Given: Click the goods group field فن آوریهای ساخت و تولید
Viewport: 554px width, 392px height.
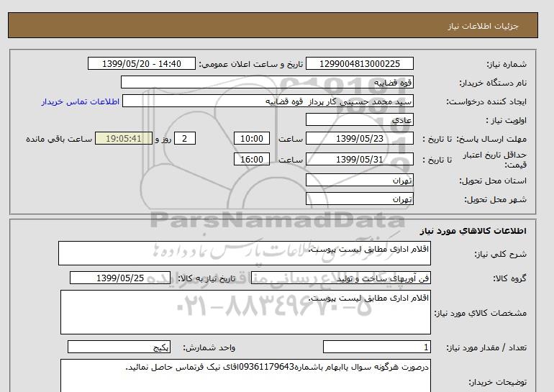Looking at the screenshot, I should [341, 278].
